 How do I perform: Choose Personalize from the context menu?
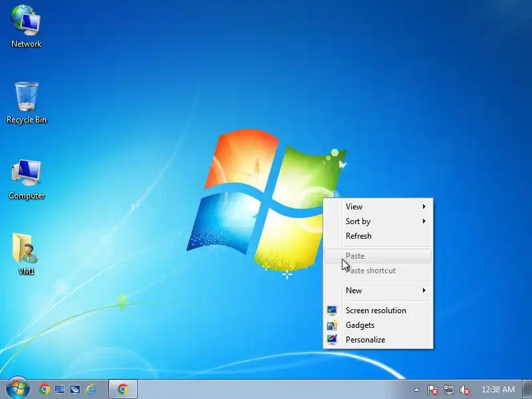pyautogui.click(x=378, y=340)
